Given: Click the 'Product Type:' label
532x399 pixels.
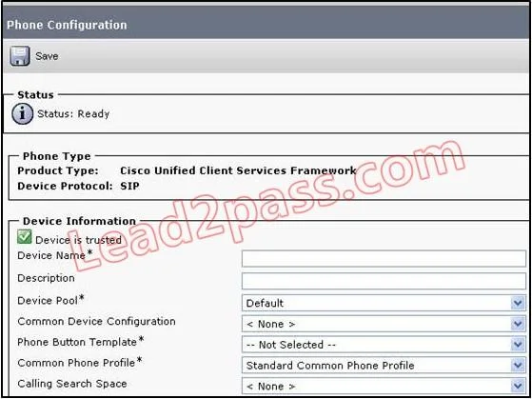Looking at the screenshot, I should click(x=58, y=170).
